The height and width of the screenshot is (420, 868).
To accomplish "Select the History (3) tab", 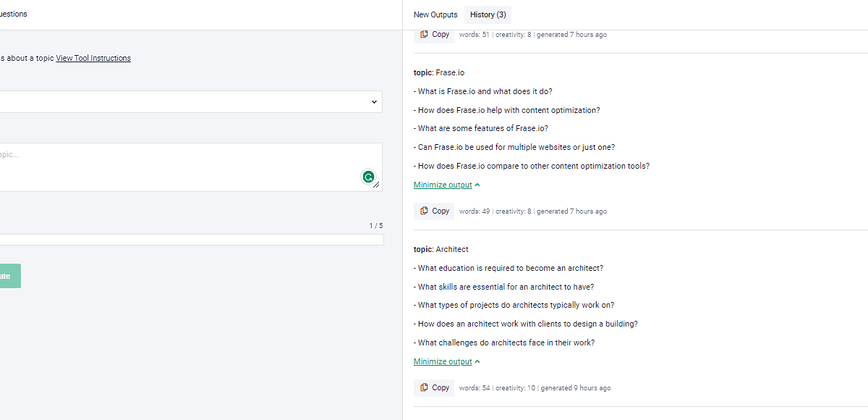I will point(488,14).
